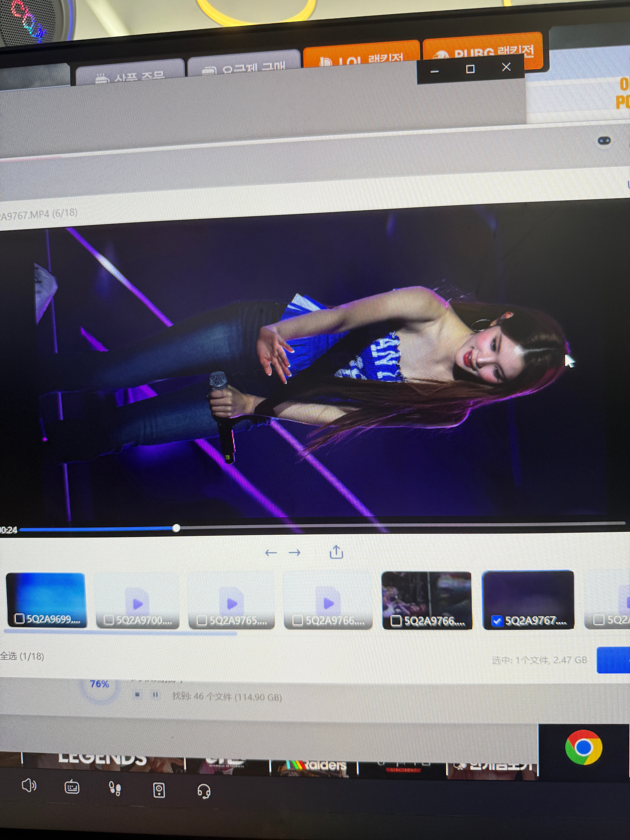Screen dimensions: 630x840
Task: Tick the checkbox for file 5Q2A9699
Action: tap(20, 619)
